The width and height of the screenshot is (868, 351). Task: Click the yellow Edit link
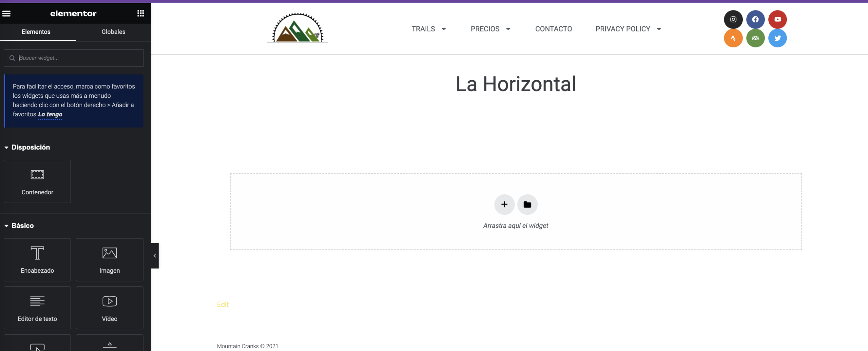click(x=223, y=305)
